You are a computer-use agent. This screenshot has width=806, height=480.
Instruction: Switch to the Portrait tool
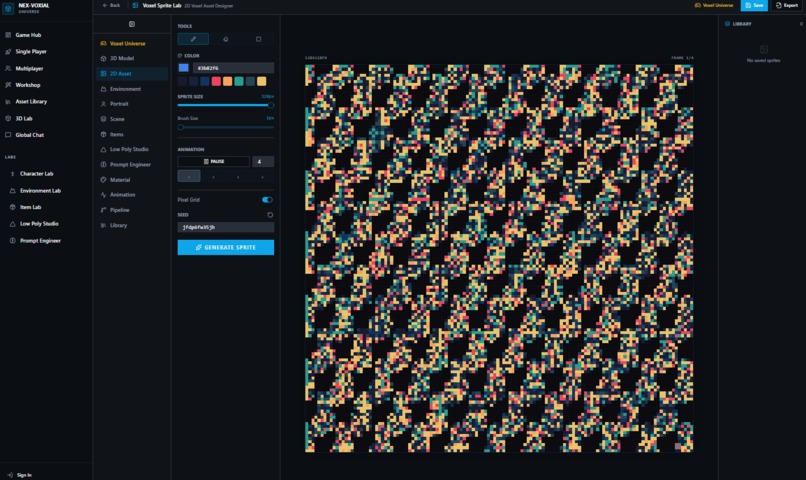tap(132, 104)
